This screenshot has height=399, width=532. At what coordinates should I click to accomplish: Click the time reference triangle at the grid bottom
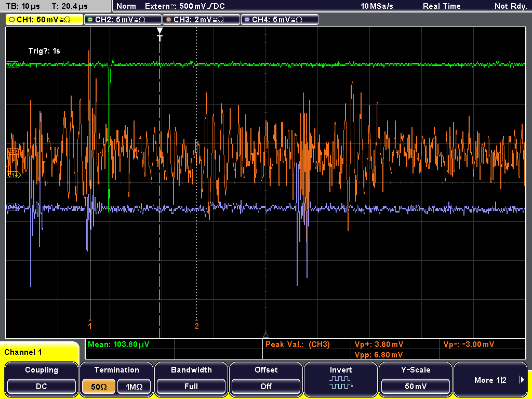(265, 335)
